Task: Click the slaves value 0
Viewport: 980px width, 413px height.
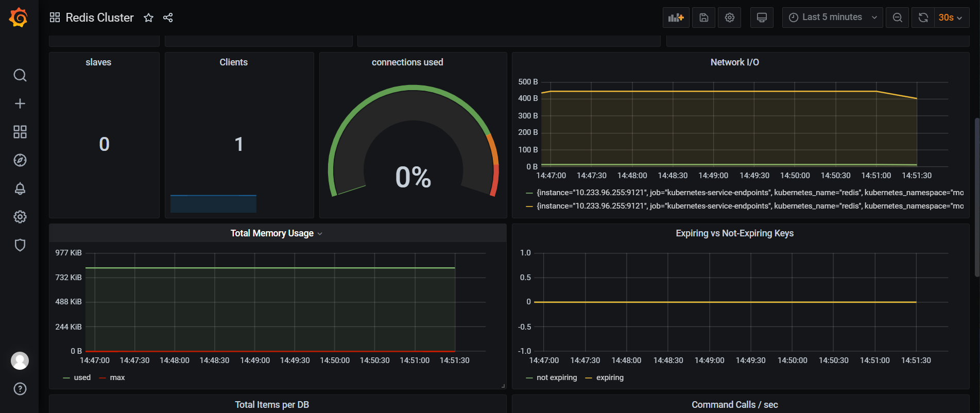Action: 104,144
